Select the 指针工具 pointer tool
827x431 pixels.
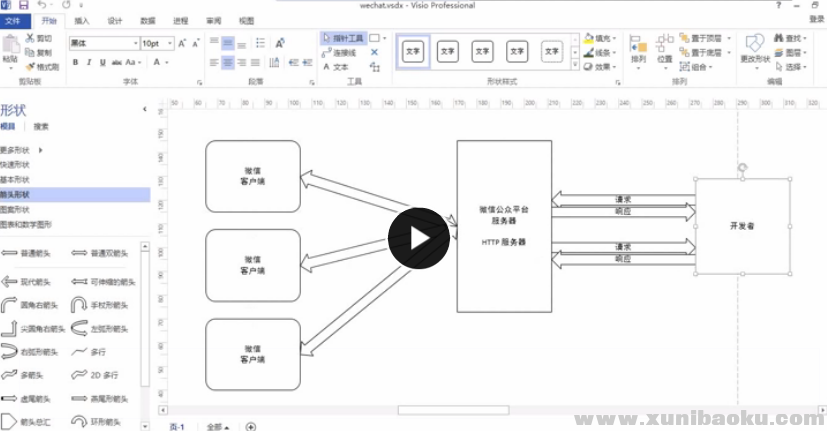342,38
